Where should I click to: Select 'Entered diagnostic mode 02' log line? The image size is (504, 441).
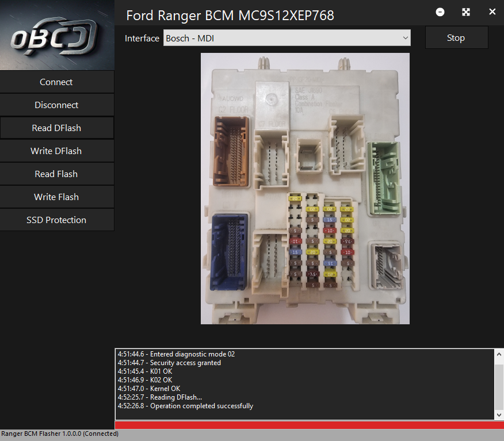(x=176, y=354)
